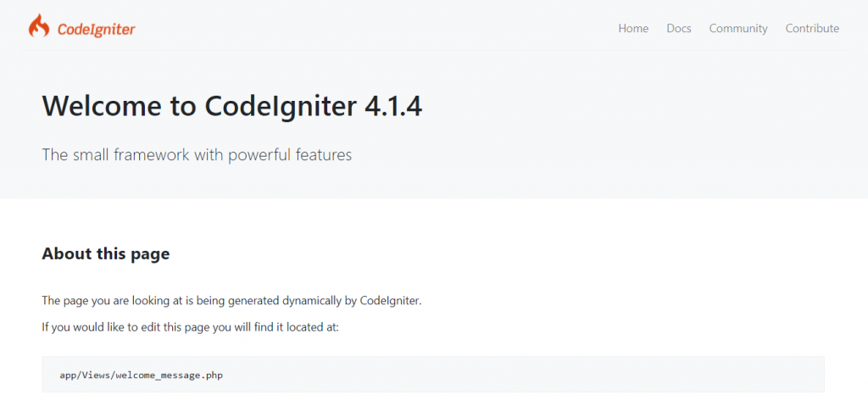Select the Contribute navigation link
Viewport: 868px width, 406px height.
(812, 28)
